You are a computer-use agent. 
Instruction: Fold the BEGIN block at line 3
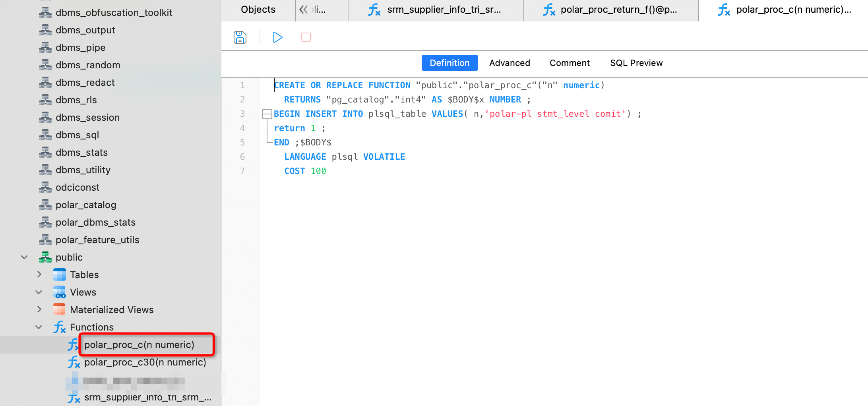point(267,114)
